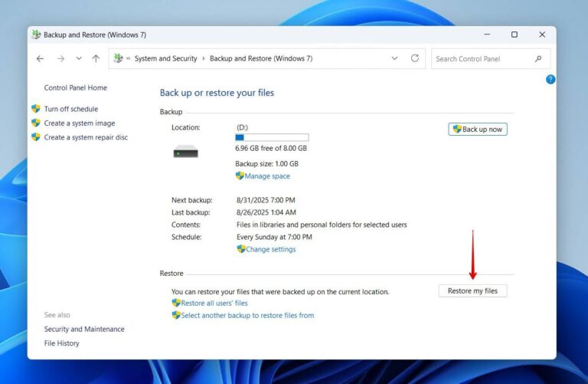Minimize the Backup and Restore window
Screen dimensions: 588x384
[487, 34]
